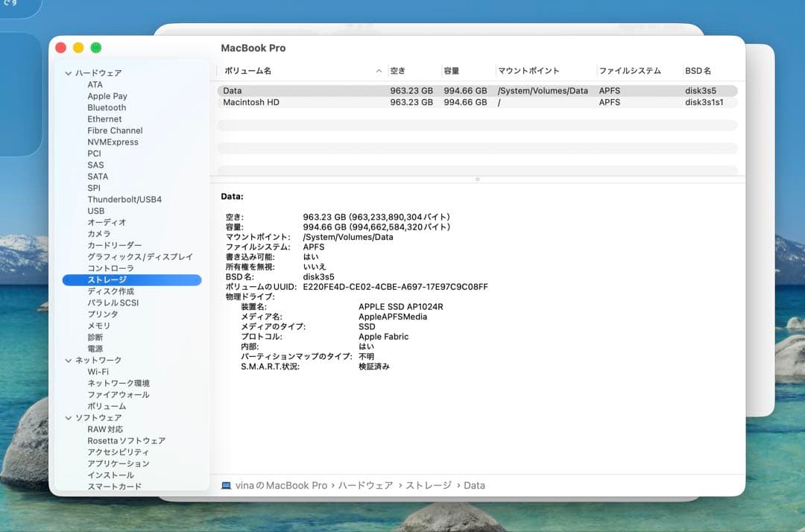Click the Apple Fabric protocol value
The image size is (805, 532).
(x=384, y=337)
